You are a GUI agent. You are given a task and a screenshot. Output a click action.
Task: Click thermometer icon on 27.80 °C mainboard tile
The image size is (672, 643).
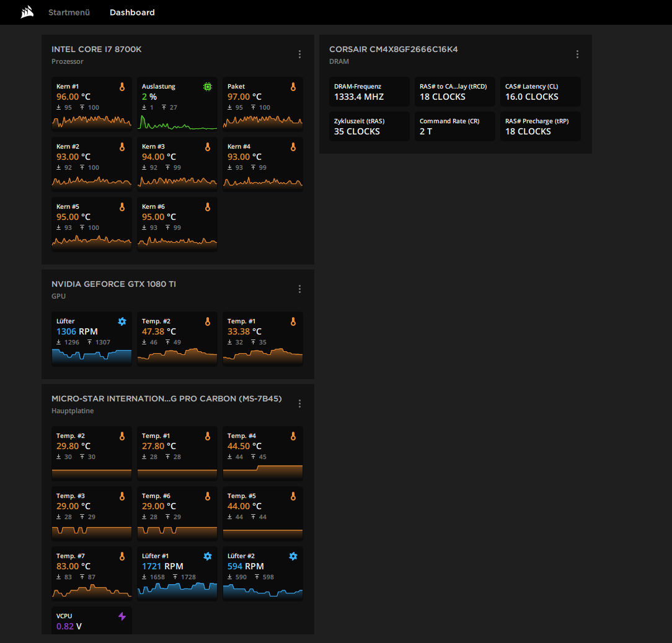pos(208,436)
